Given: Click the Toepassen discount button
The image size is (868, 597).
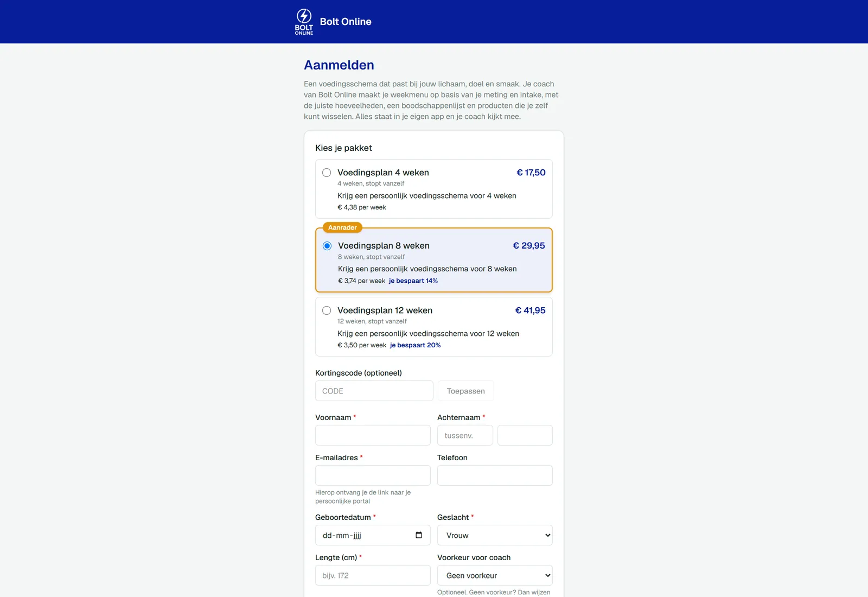Looking at the screenshot, I should coord(466,391).
